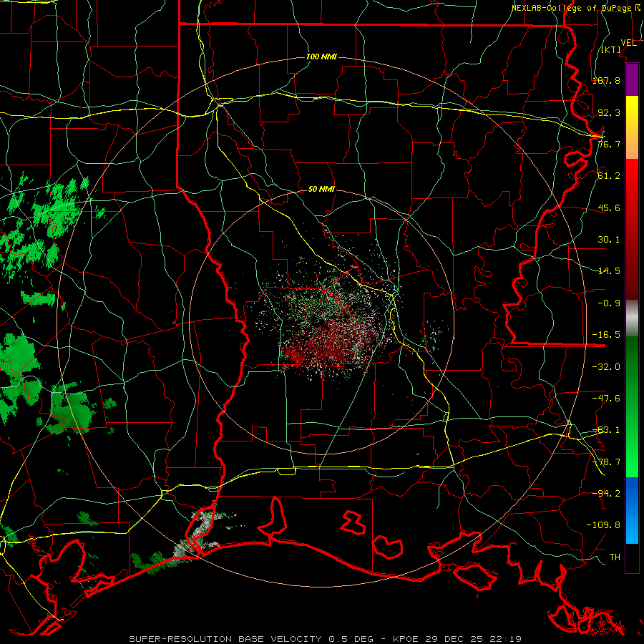Click the TH legend label
This screenshot has height=644, width=644.
click(x=615, y=557)
